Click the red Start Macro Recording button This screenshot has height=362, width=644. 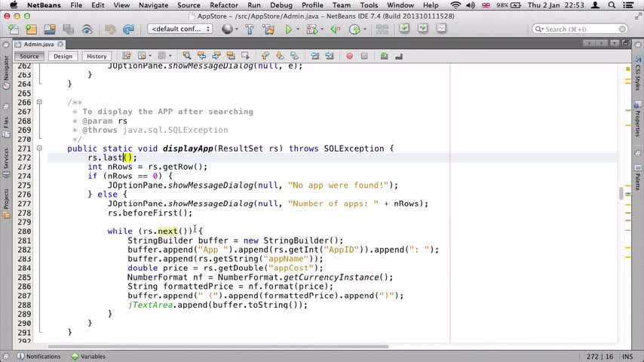point(349,56)
